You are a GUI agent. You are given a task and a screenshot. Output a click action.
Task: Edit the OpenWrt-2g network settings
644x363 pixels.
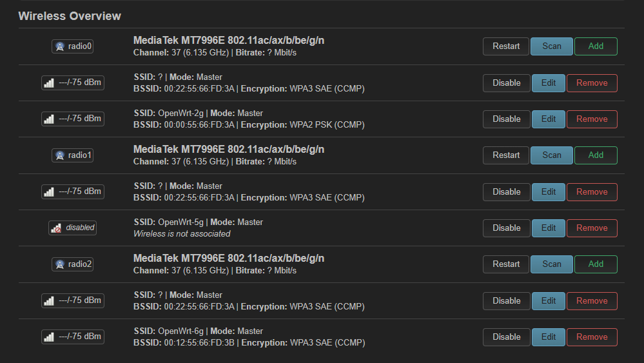click(x=549, y=119)
